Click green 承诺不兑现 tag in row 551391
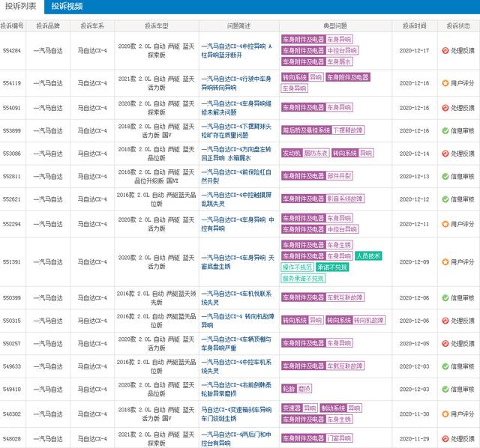The height and width of the screenshot is (448, 480). pos(332,267)
